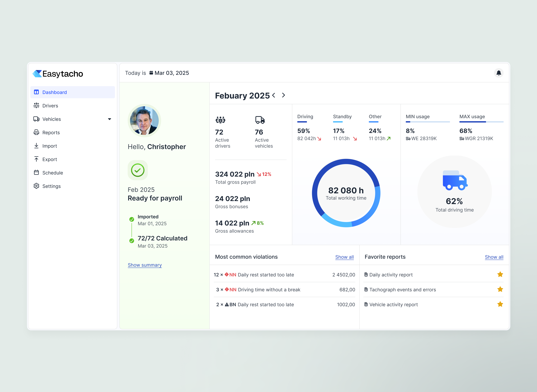Unstar Tachograph events and errors report
Screen dimensions: 537x392
tap(500, 289)
